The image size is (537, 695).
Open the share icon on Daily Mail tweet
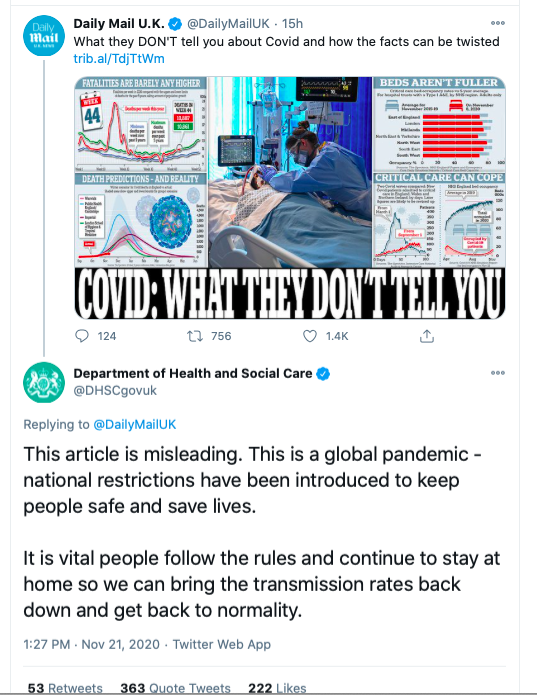426,336
